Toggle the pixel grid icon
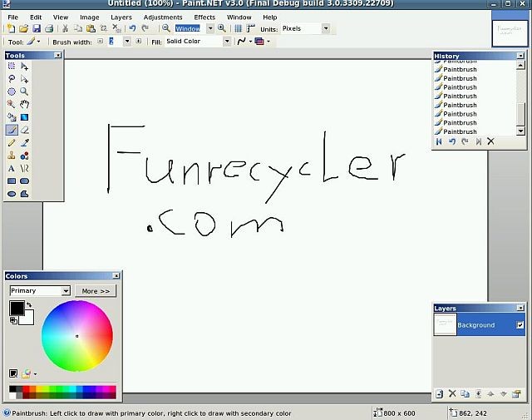 pos(239,28)
